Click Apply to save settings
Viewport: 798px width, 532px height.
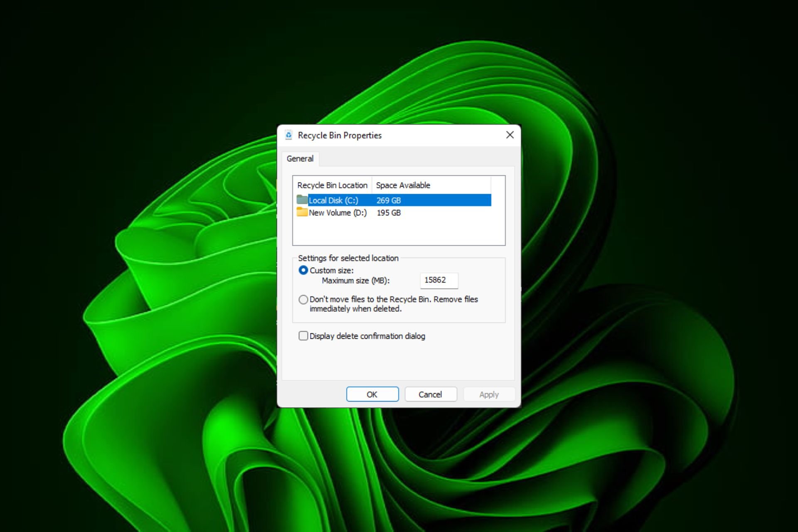[x=489, y=395]
